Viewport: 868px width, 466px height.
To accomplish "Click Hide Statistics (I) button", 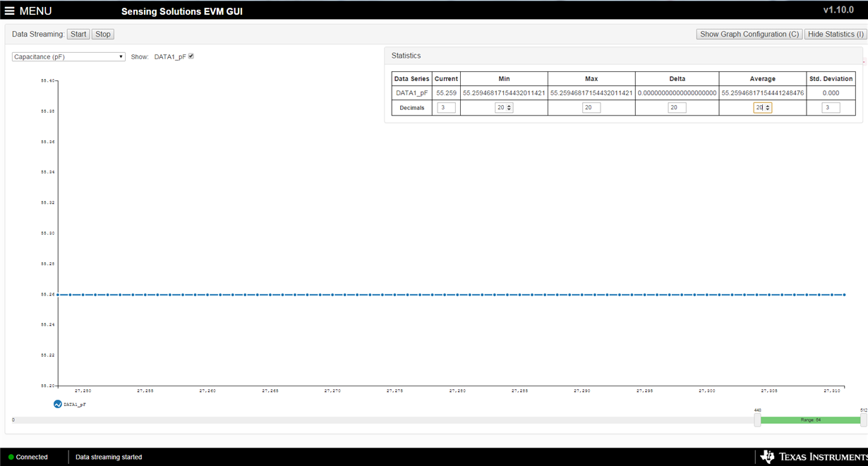I will click(x=836, y=34).
